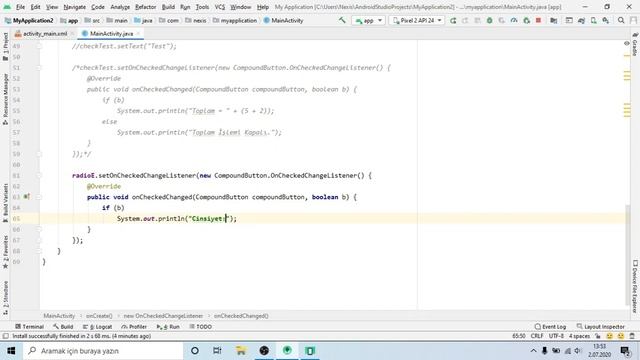This screenshot has width=640, height=360.
Task: Open the Build menu
Action: tap(168, 7)
